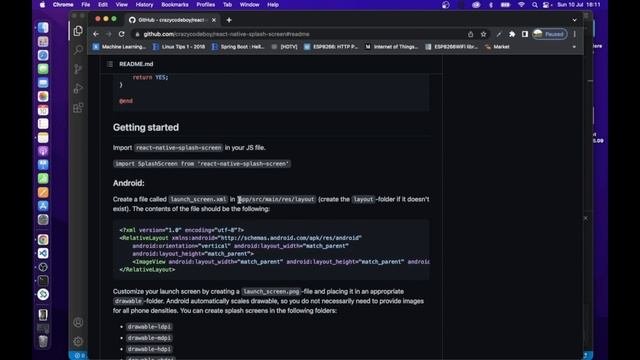This screenshot has height=360, width=640.
Task: Open the Apple menu
Action: click(x=42, y=5)
